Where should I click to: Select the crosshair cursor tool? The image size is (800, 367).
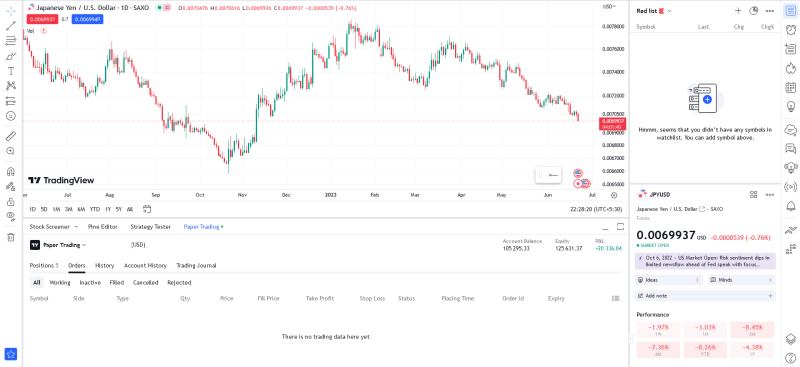(11, 10)
